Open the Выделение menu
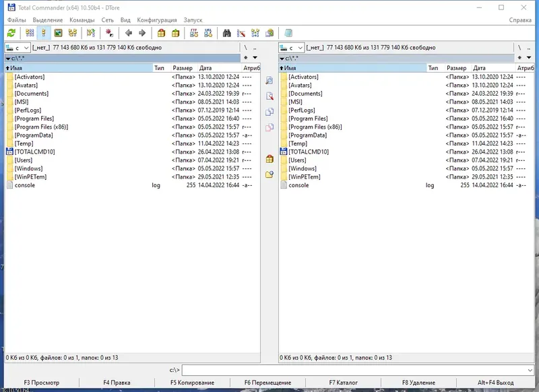 click(x=48, y=20)
